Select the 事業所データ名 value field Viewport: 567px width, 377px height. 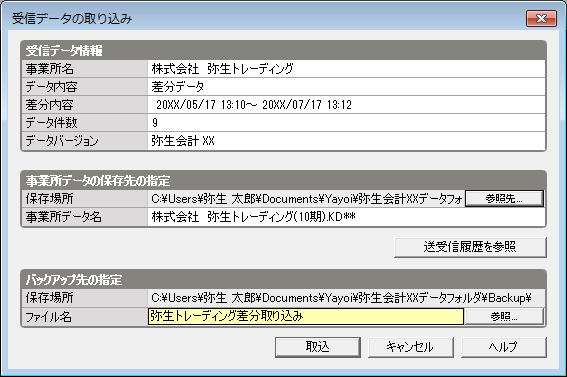coord(346,217)
